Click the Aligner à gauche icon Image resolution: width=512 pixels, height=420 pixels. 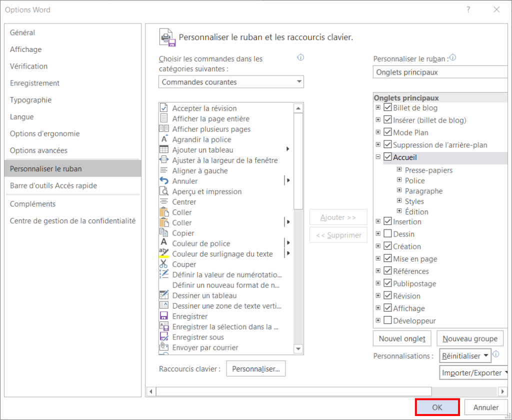click(164, 170)
